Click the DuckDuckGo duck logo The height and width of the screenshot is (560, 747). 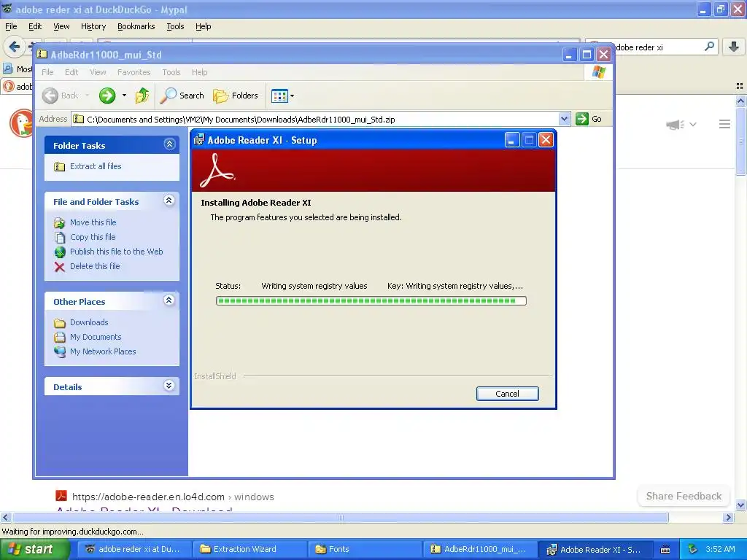pos(21,123)
